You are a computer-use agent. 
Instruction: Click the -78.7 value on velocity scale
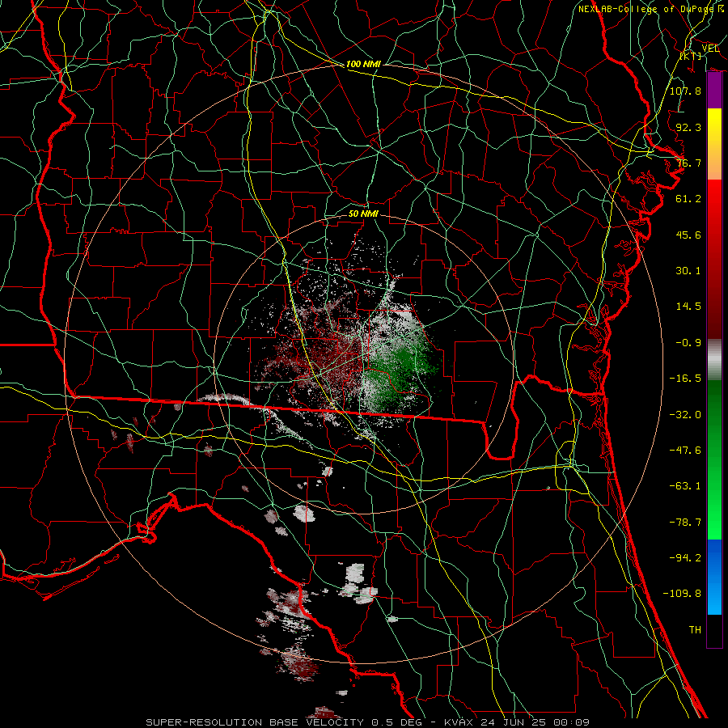(x=685, y=523)
